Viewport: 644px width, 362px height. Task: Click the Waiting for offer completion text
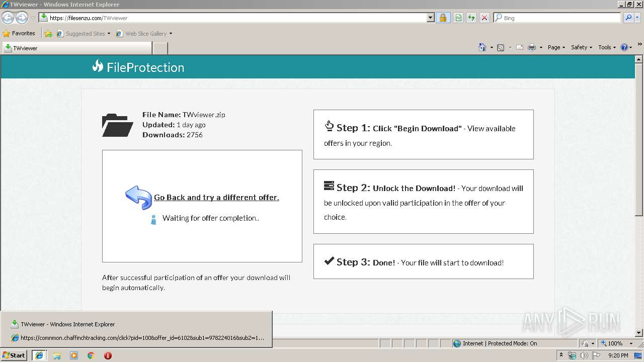(x=211, y=218)
